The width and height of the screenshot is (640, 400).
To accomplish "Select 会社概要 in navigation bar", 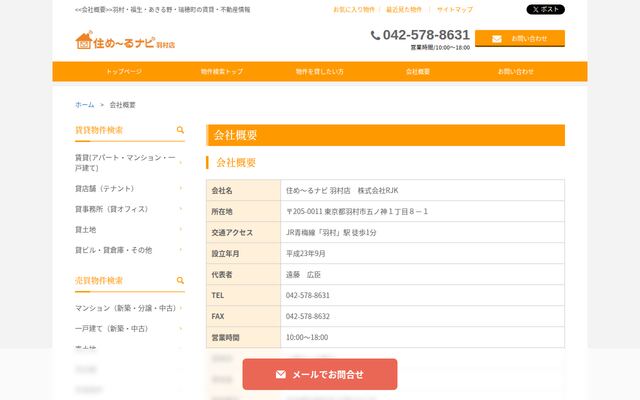I will click(418, 71).
